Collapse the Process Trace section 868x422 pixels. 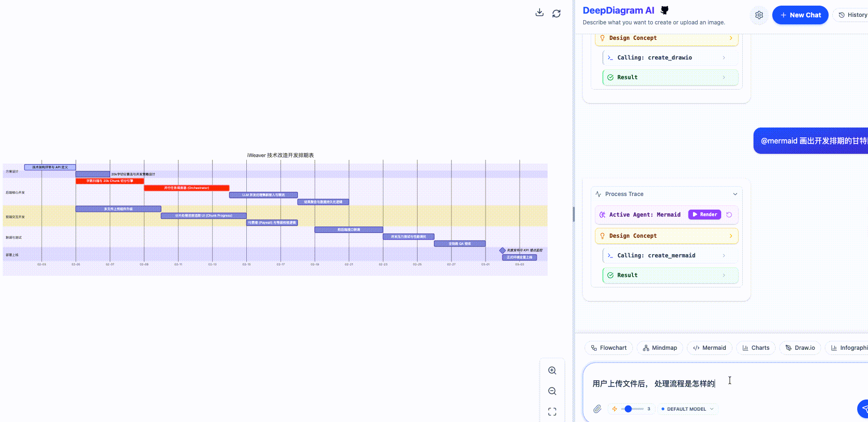click(x=735, y=194)
